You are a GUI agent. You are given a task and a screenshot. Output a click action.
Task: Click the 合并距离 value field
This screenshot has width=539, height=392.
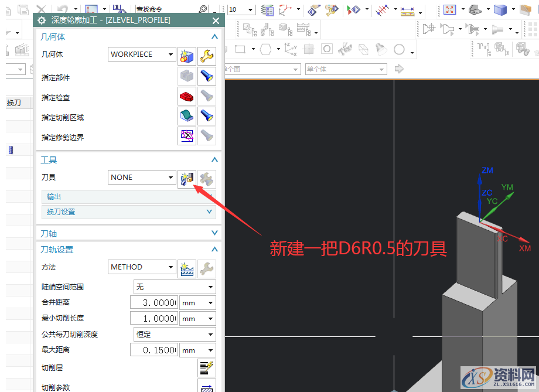click(153, 302)
